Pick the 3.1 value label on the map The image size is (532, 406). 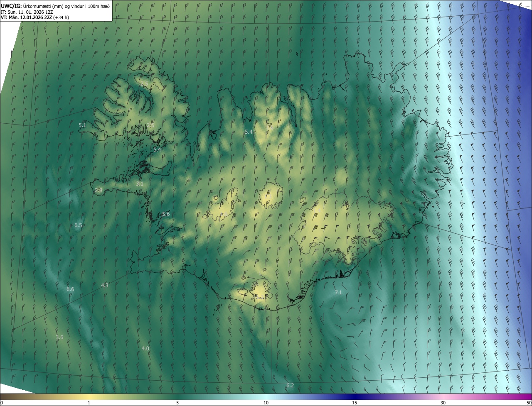click(x=140, y=183)
